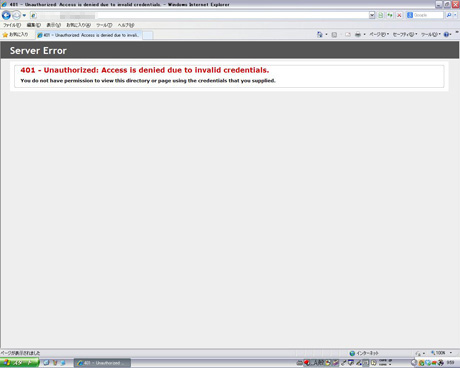
Task: Click the green Refresh page icon
Action: click(x=390, y=15)
